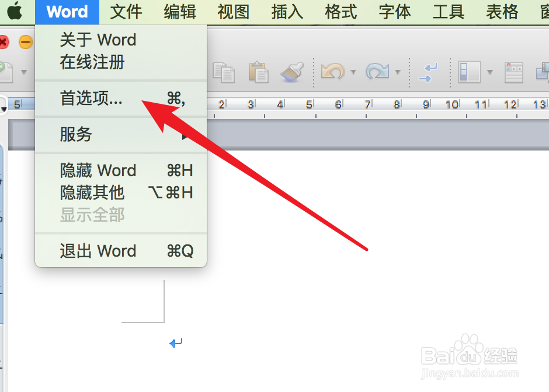
Task: Open the 格式 menu
Action: [341, 12]
